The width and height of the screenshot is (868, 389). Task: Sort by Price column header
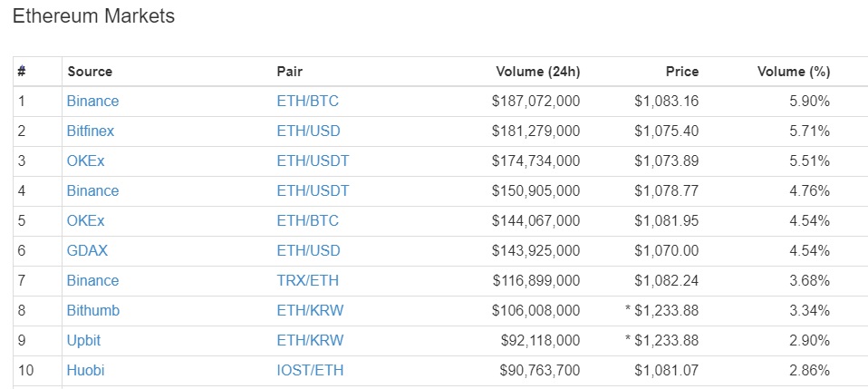pyautogui.click(x=682, y=72)
